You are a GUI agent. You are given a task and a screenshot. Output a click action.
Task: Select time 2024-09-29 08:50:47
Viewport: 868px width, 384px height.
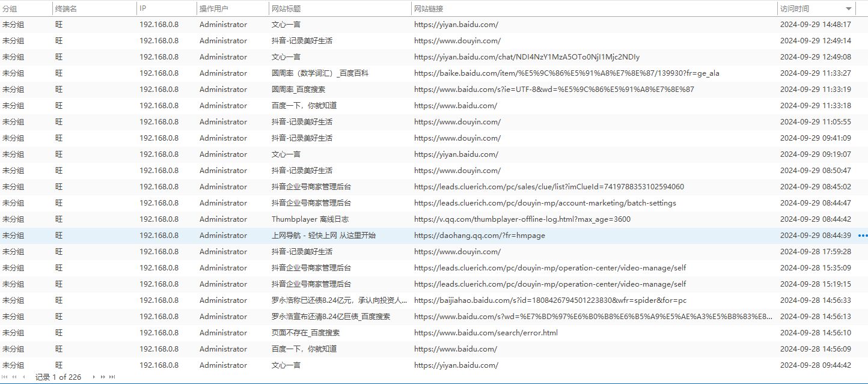click(816, 171)
